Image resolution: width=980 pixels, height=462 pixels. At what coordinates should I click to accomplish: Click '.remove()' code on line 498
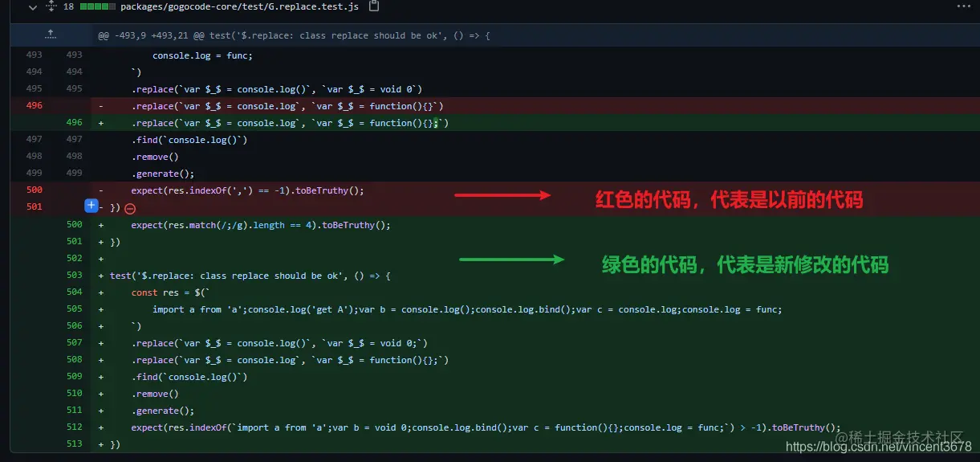pos(155,157)
